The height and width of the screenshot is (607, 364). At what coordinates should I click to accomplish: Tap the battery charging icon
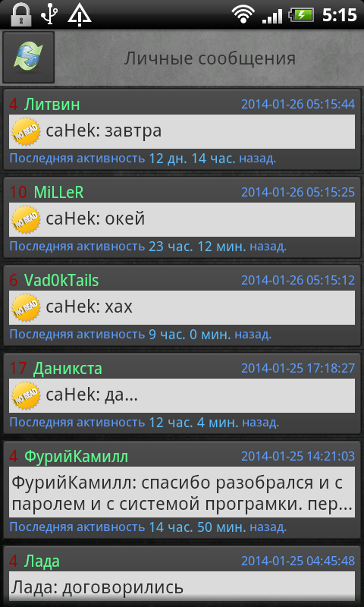pyautogui.click(x=303, y=14)
